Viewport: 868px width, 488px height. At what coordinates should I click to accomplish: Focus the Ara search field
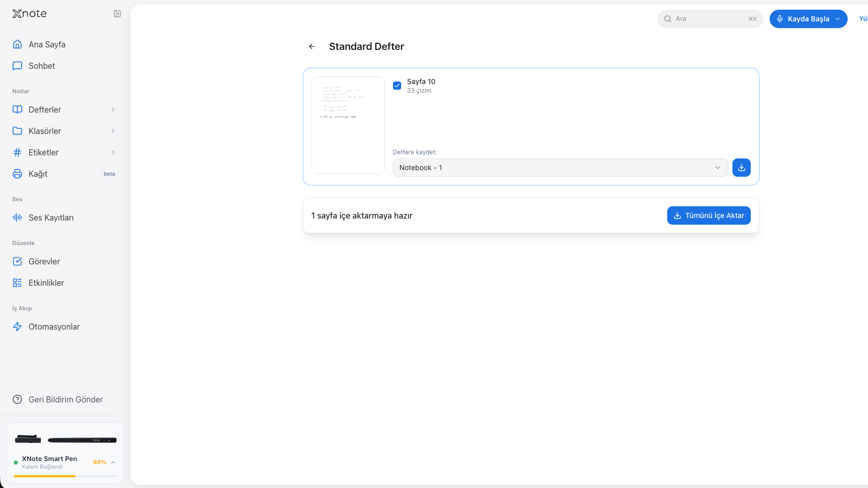[710, 19]
